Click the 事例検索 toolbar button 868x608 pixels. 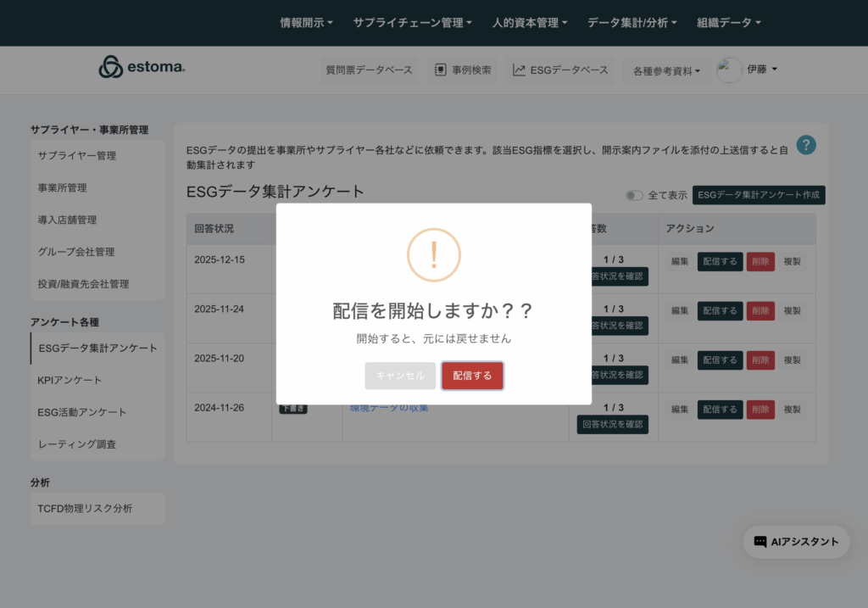[463, 70]
